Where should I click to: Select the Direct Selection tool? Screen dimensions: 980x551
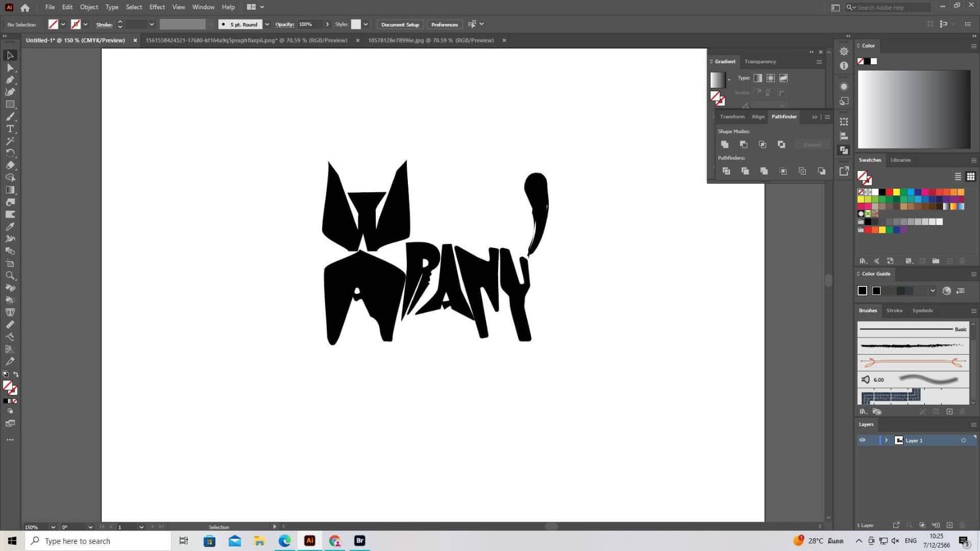(x=10, y=68)
